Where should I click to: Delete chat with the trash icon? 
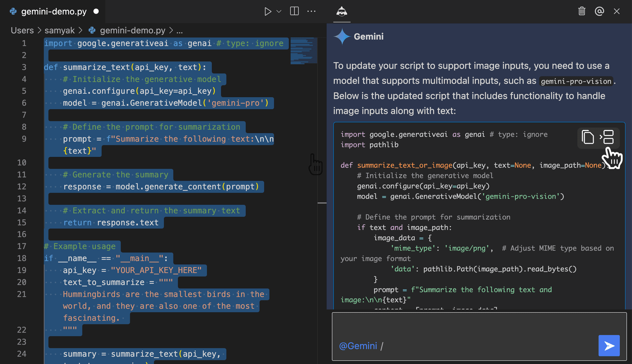click(x=582, y=11)
